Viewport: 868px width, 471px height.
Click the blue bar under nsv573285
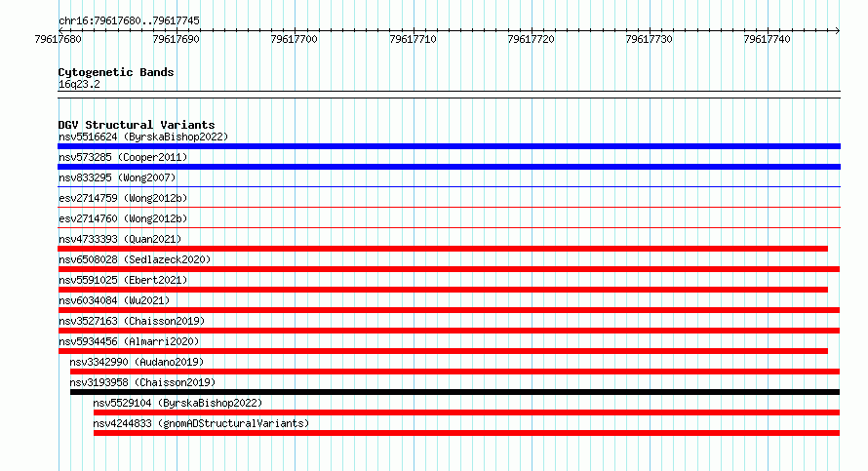[x=449, y=167]
